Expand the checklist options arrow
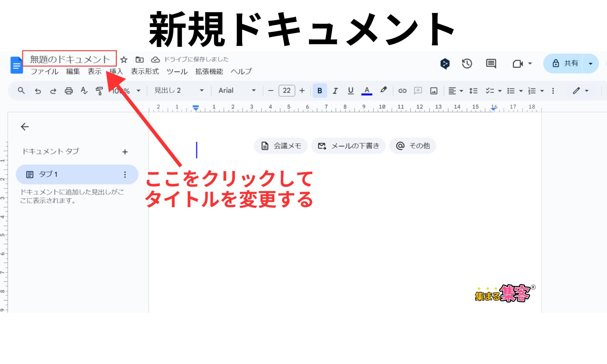The height and width of the screenshot is (364, 607). coord(500,91)
